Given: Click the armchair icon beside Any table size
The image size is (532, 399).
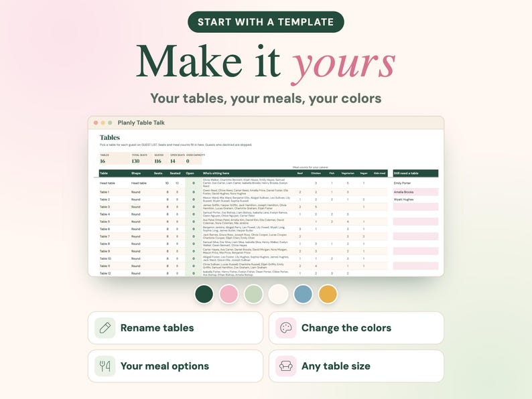Looking at the screenshot, I should click(285, 366).
